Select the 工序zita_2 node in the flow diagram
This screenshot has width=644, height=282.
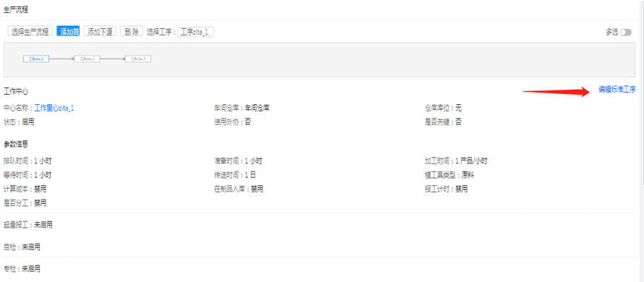(87, 59)
